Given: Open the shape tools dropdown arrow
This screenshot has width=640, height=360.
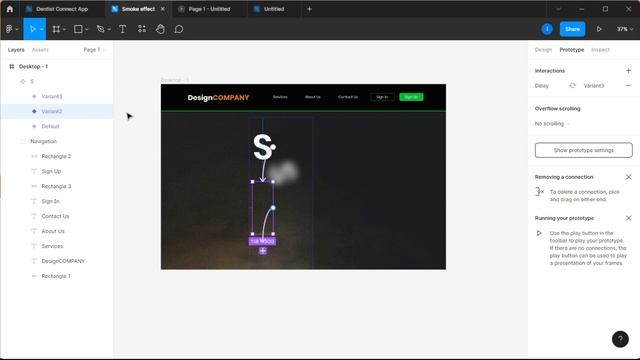Looking at the screenshot, I should (x=87, y=29).
